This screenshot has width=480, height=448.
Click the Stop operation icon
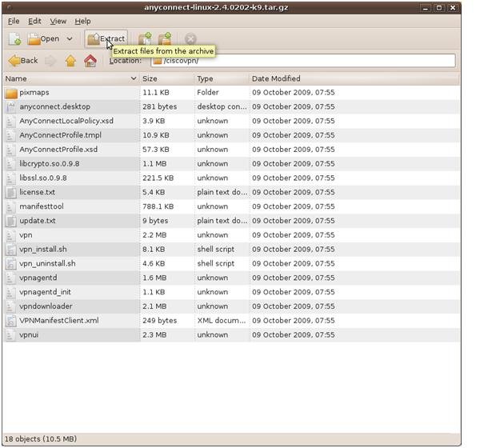pos(190,39)
